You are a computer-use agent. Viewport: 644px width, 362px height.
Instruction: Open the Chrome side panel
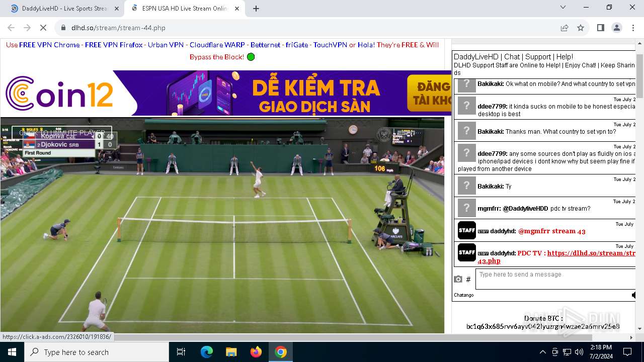[x=600, y=28]
